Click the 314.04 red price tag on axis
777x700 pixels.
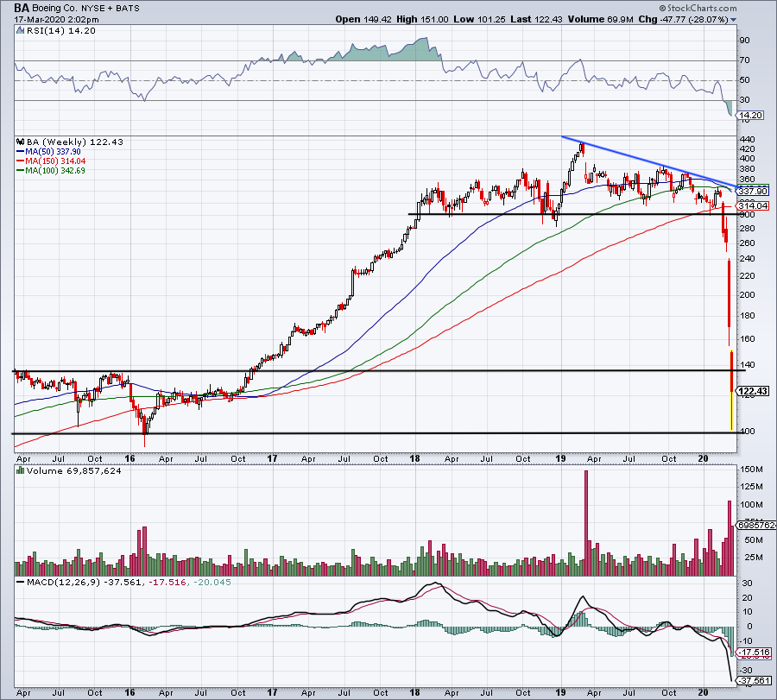[x=753, y=205]
